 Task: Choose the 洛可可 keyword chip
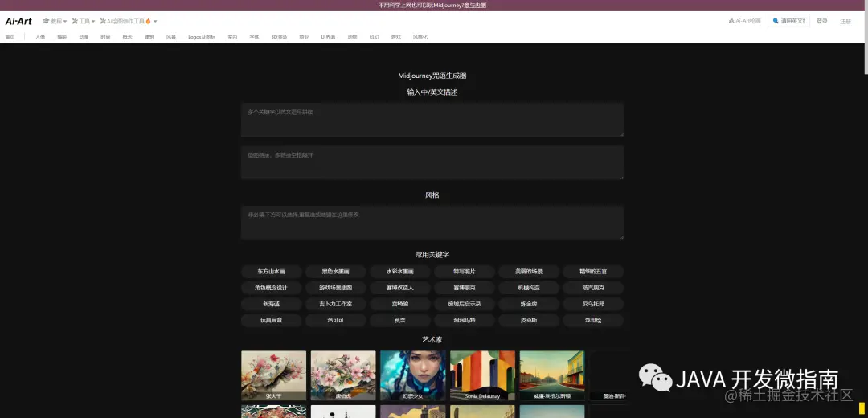(335, 320)
